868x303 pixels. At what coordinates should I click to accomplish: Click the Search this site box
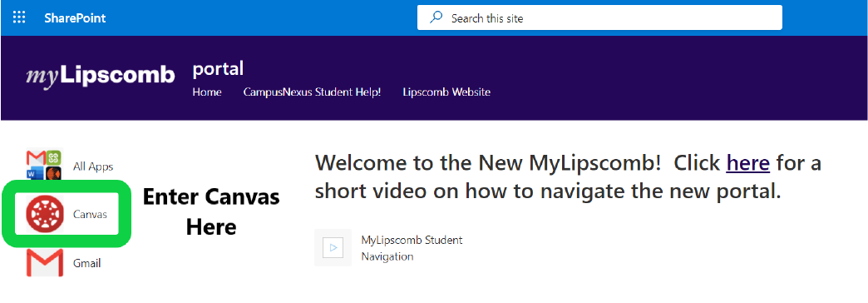point(599,17)
